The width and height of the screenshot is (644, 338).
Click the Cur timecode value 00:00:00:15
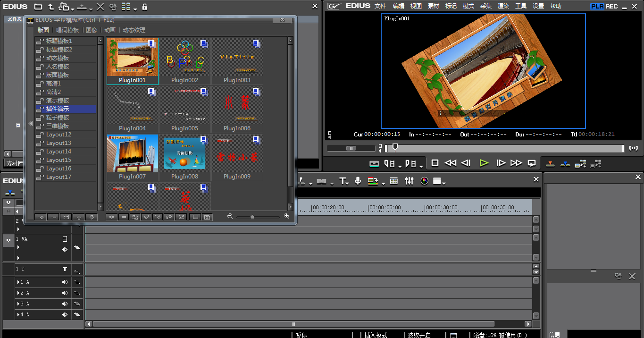(382, 135)
